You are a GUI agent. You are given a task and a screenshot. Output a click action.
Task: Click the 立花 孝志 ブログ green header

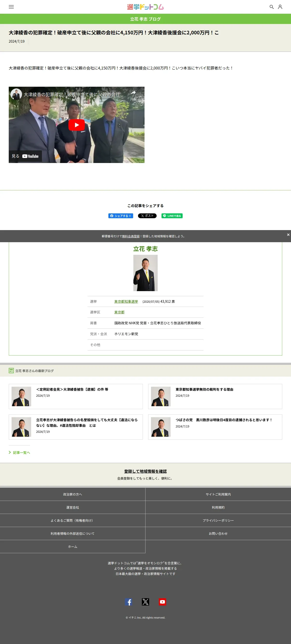tap(145, 19)
